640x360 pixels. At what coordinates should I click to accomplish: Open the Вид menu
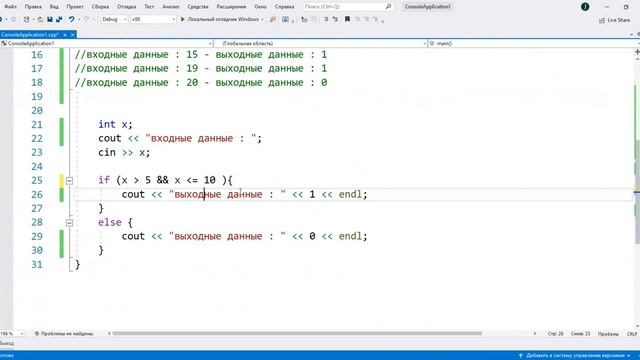coord(54,7)
